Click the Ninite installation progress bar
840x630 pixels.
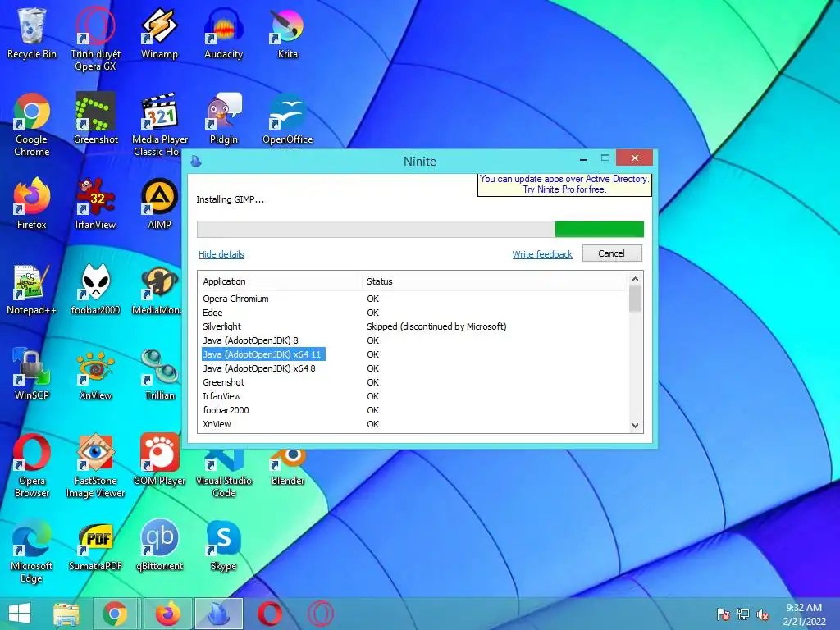click(x=420, y=230)
